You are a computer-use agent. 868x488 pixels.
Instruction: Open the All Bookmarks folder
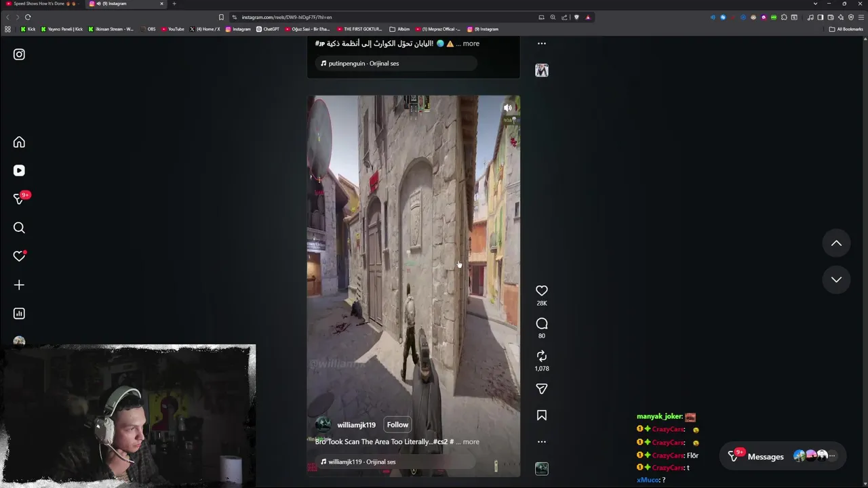[846, 29]
